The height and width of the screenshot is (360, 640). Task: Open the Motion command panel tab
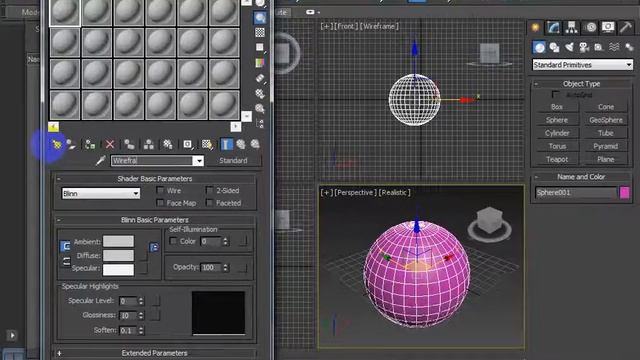click(x=590, y=27)
